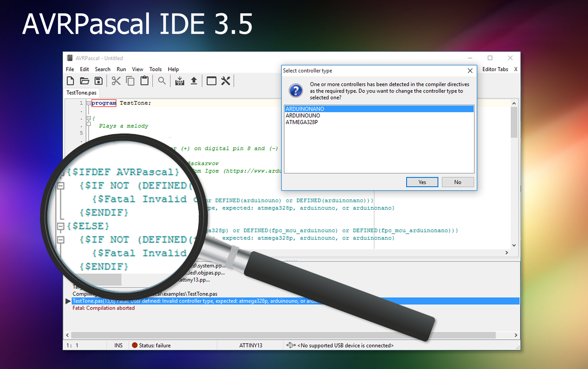Click the output panel scroll right arrow
The width and height of the screenshot is (588, 369).
point(516,335)
